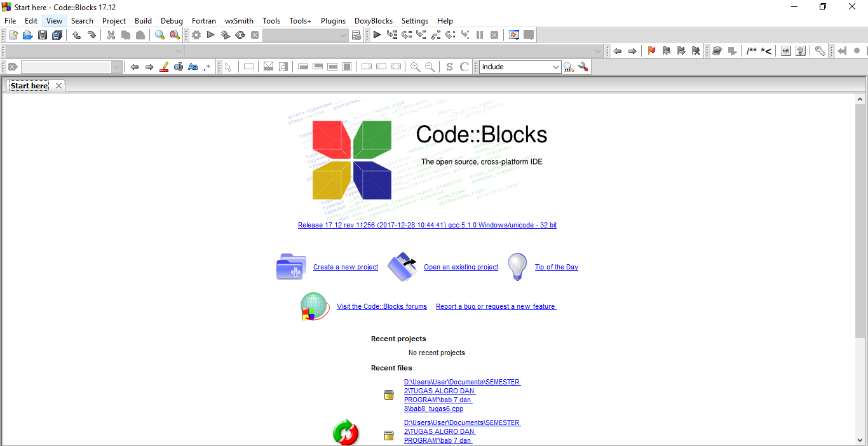
Task: Click the Undo arrow icon
Action: pos(76,35)
